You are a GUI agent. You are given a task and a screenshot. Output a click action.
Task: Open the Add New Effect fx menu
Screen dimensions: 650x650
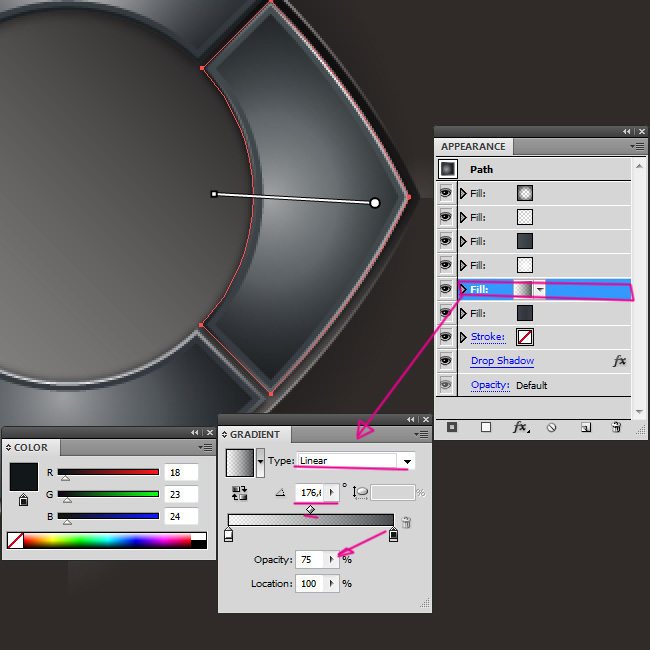[x=520, y=427]
